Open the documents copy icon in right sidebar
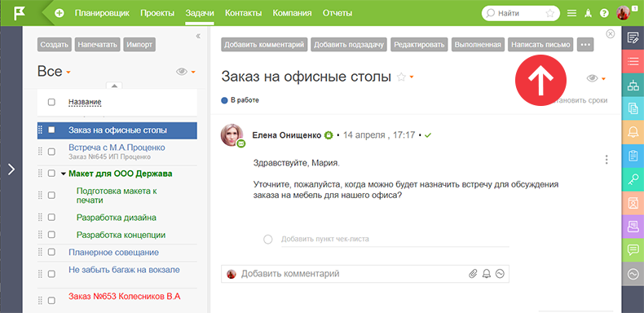The height and width of the screenshot is (313, 644). point(633,108)
